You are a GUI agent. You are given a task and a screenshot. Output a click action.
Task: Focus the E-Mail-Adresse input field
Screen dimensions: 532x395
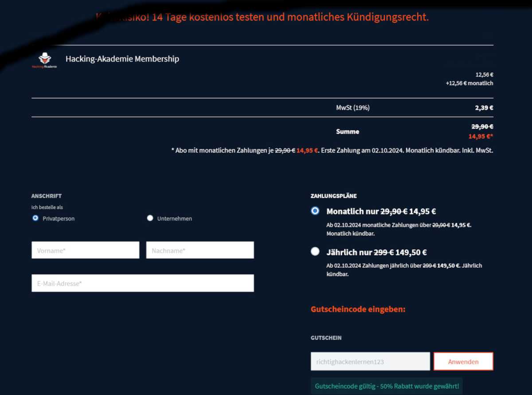coord(143,283)
